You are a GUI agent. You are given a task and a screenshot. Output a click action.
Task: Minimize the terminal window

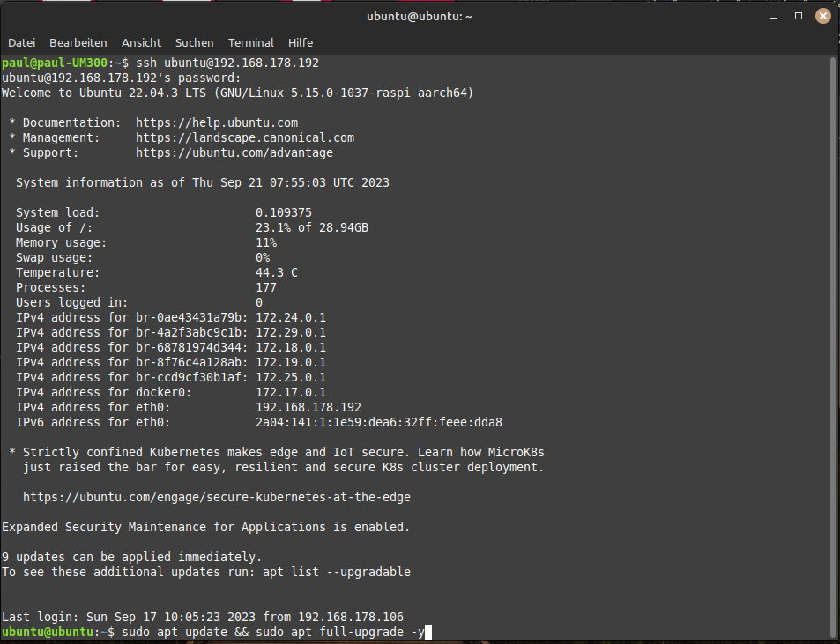(775, 16)
